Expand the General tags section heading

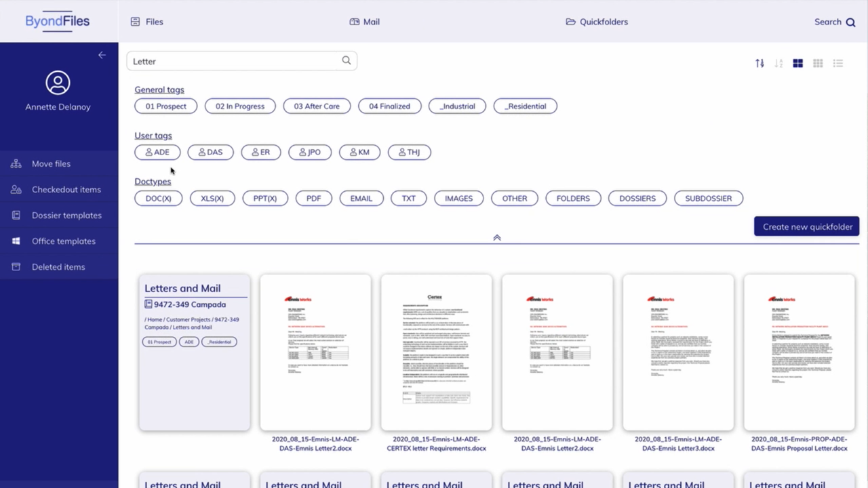[159, 89]
